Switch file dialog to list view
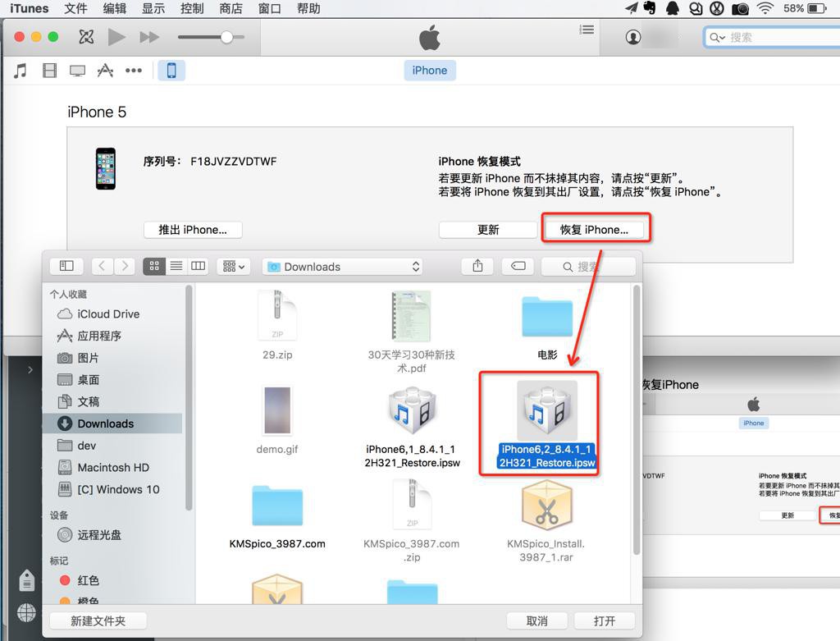Screen dimensions: 840x641 pyautogui.click(x=176, y=266)
